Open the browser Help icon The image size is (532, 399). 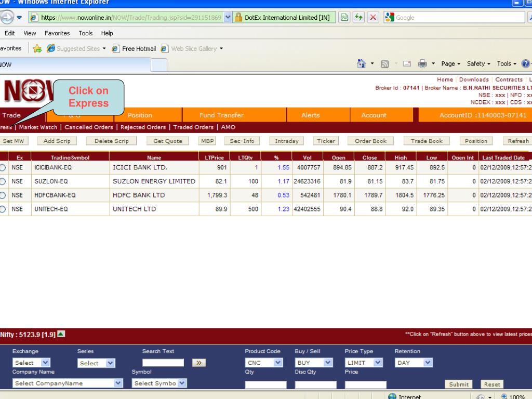(526, 64)
